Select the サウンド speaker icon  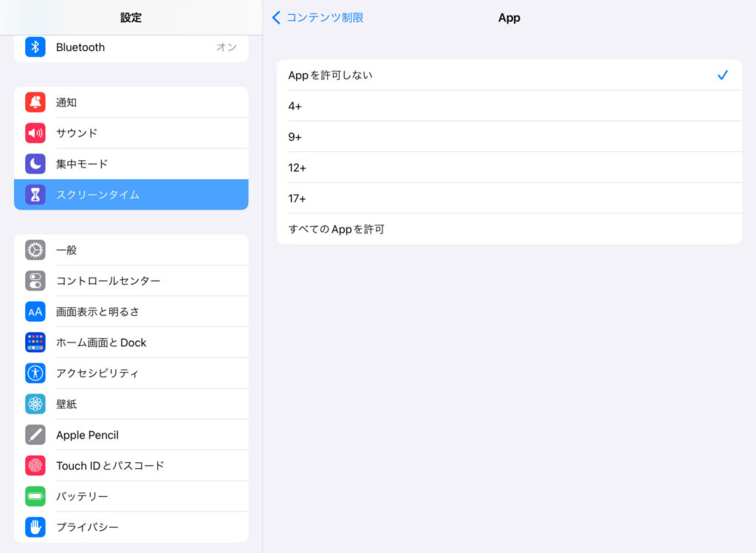pyautogui.click(x=35, y=134)
